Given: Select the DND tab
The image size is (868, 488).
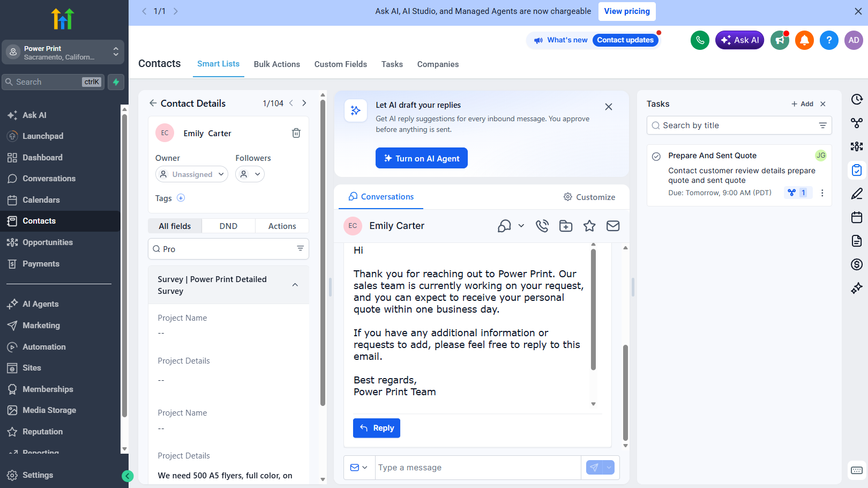Looking at the screenshot, I should coord(228,226).
